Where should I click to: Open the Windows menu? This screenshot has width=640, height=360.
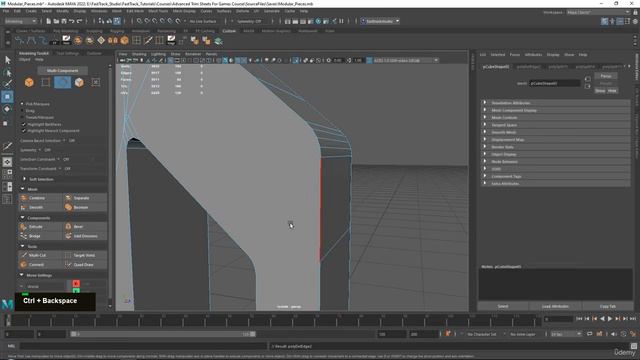click(99, 11)
